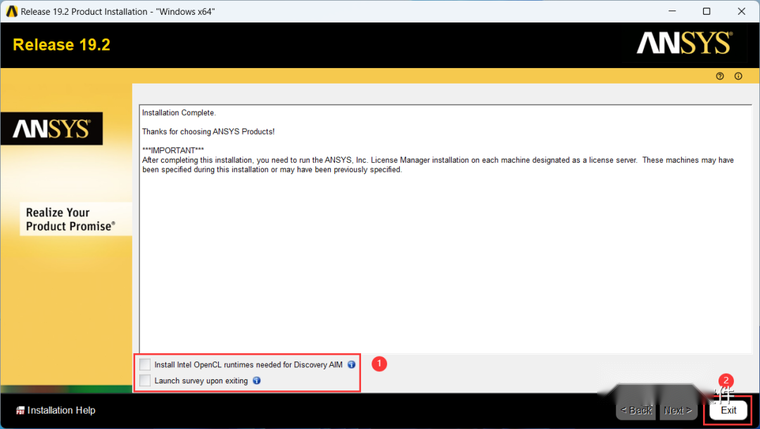Screen dimensions: 760x429
Task: Click info icon next to Launch survey option
Action: [257, 381]
